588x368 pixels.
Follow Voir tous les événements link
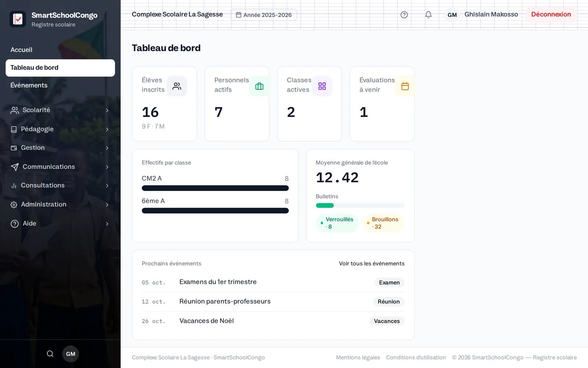click(x=372, y=263)
